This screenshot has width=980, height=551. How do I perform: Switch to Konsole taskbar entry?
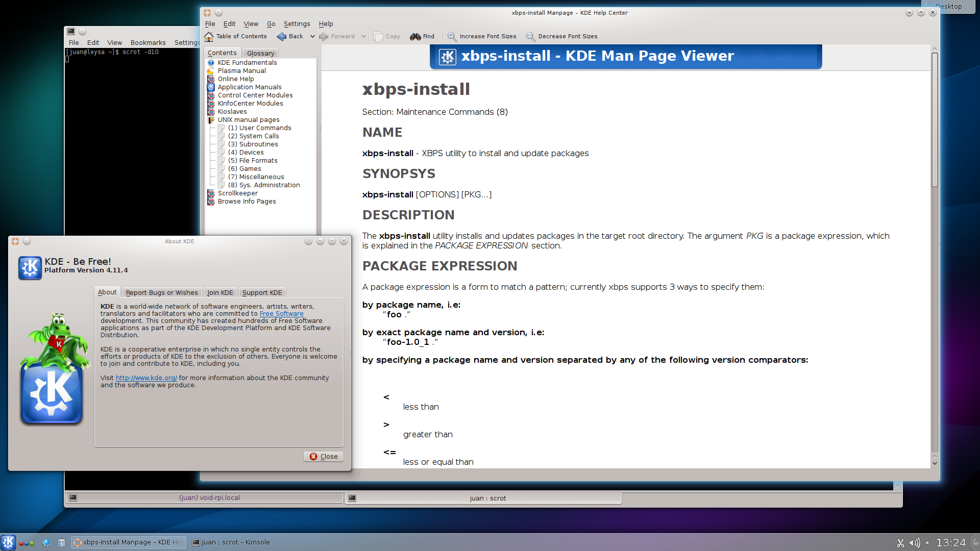[x=231, y=542]
